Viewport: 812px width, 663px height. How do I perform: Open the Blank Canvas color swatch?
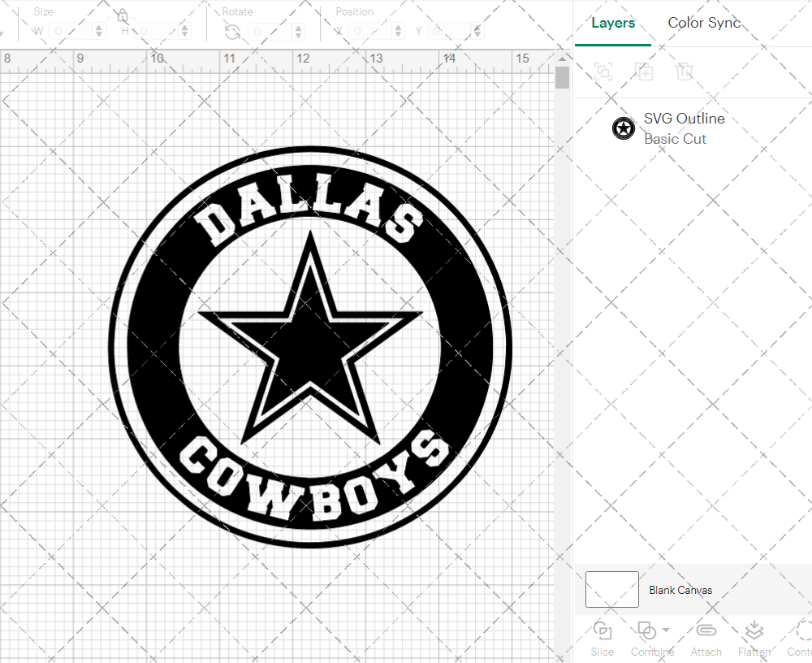611,589
